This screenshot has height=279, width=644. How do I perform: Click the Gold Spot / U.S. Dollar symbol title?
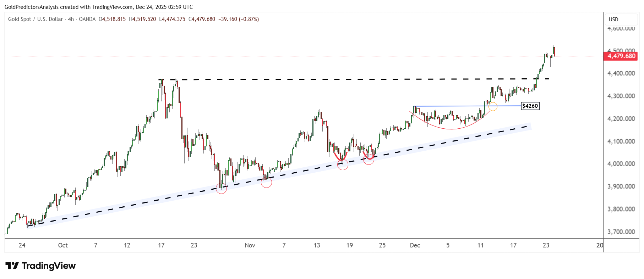point(36,19)
